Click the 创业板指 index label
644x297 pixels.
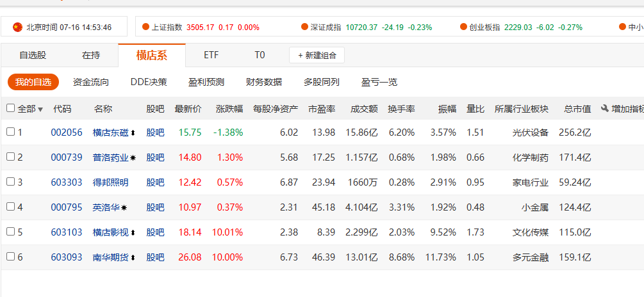click(484, 28)
